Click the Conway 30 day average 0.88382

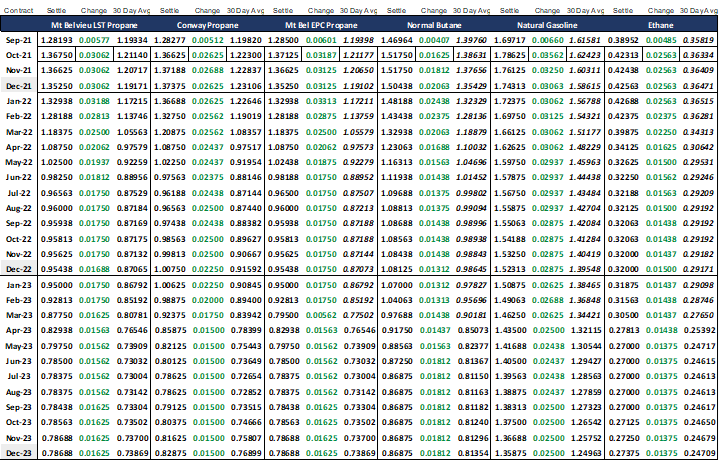(245, 223)
